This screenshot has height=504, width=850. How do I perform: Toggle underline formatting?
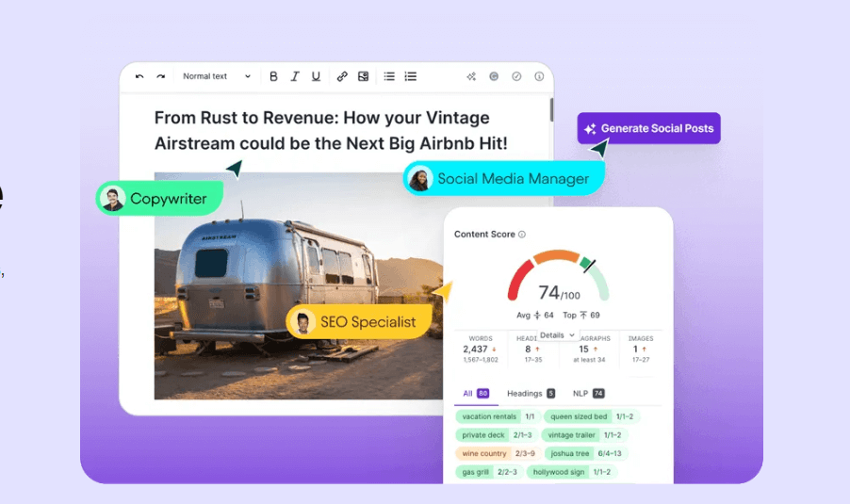click(316, 76)
